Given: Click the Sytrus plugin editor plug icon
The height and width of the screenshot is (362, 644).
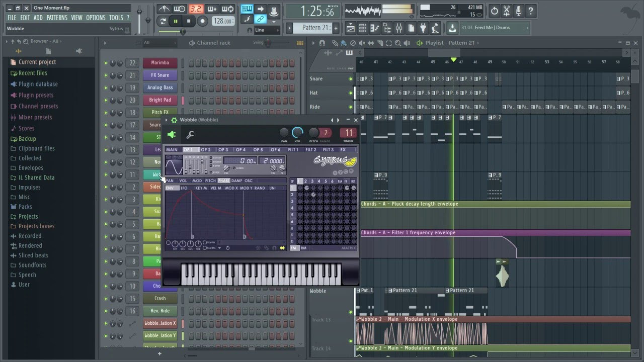Looking at the screenshot, I should (172, 135).
